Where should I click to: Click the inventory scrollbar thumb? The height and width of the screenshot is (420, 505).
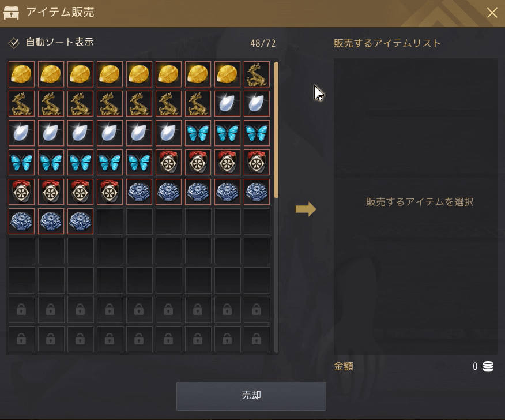pos(276,130)
